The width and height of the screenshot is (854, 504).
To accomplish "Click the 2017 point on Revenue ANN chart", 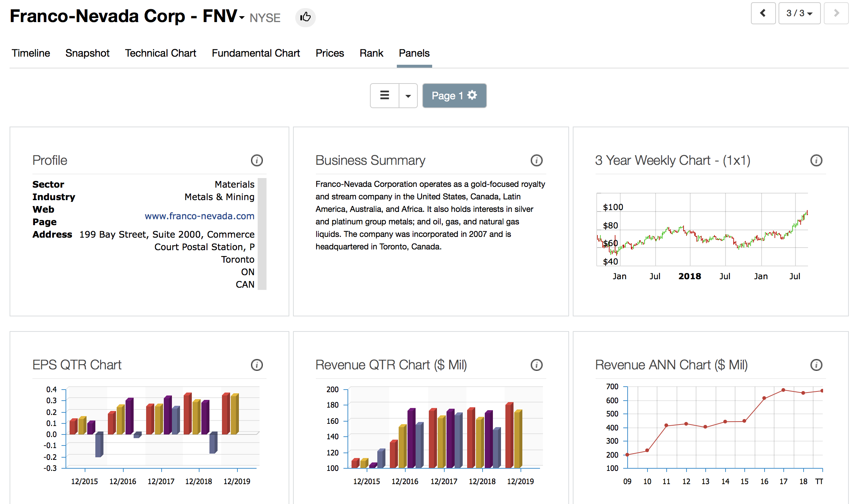I will (x=783, y=390).
